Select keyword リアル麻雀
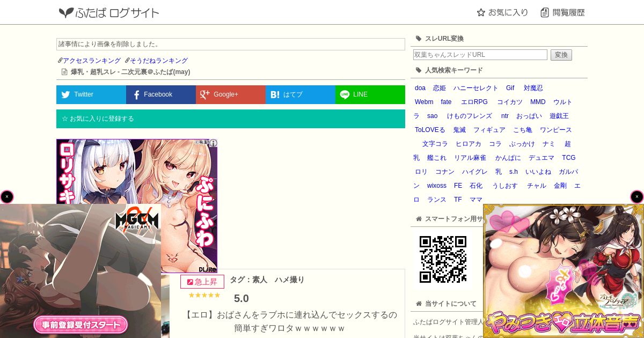Screen dimensions: 644x338 point(470,158)
